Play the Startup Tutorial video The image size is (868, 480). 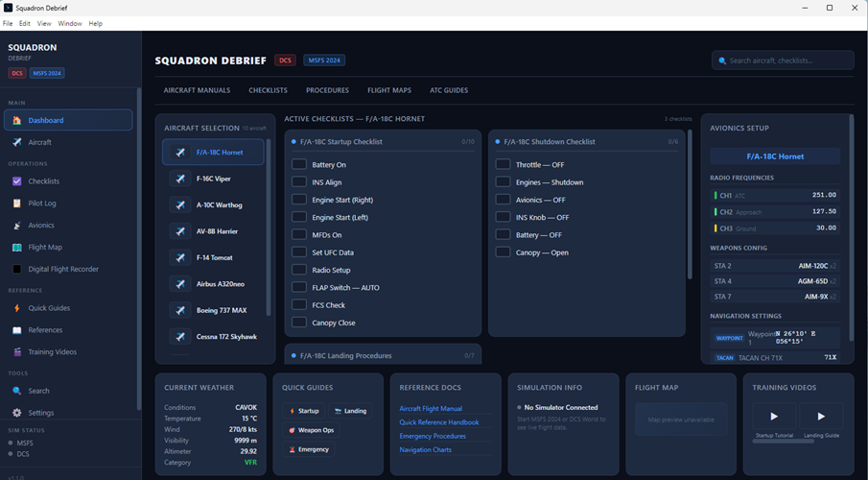(774, 417)
